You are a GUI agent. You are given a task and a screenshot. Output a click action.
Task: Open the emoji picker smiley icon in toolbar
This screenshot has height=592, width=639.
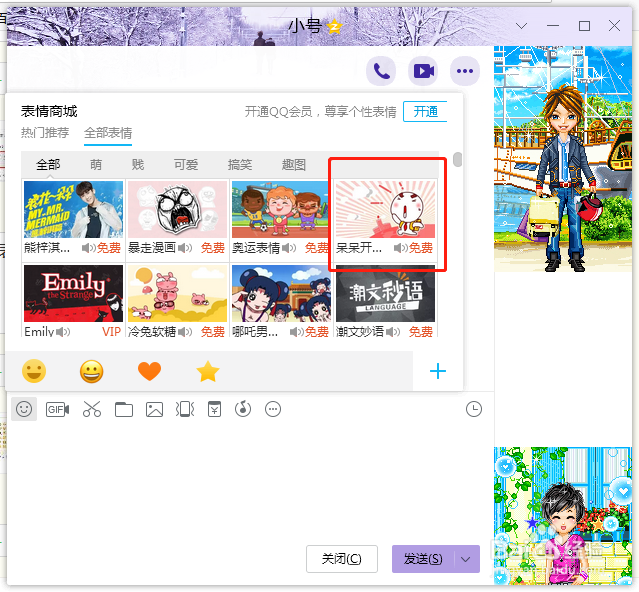coord(24,409)
